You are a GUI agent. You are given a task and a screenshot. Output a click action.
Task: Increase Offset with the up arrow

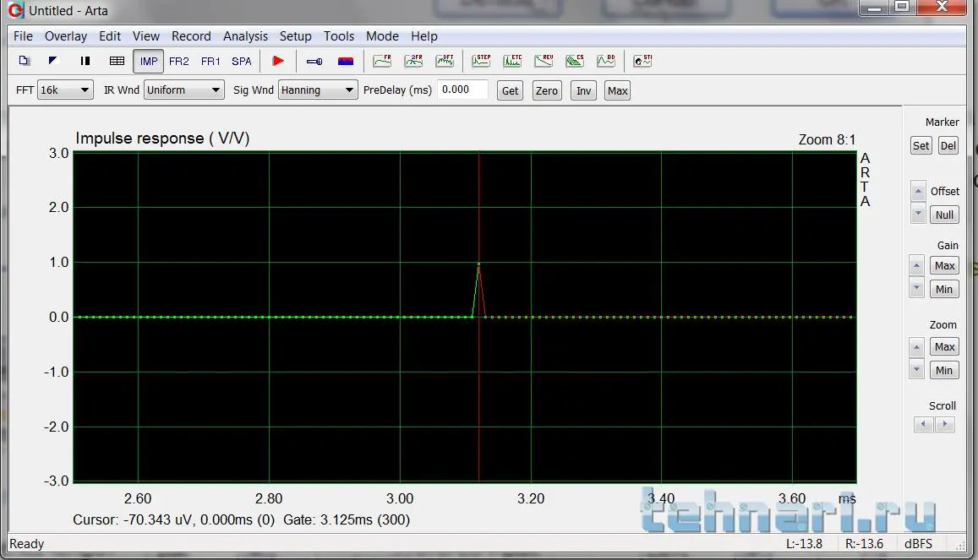(x=917, y=191)
